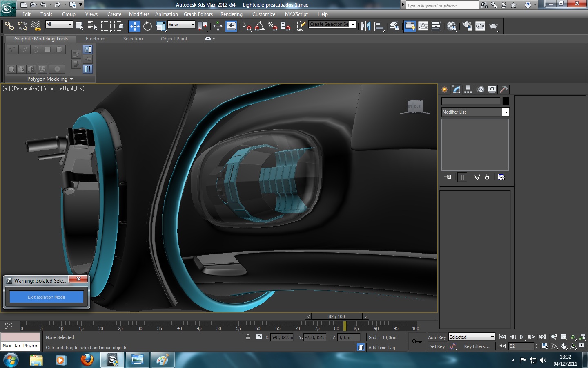Open the selection filter 'All' dropdown

coord(59,25)
